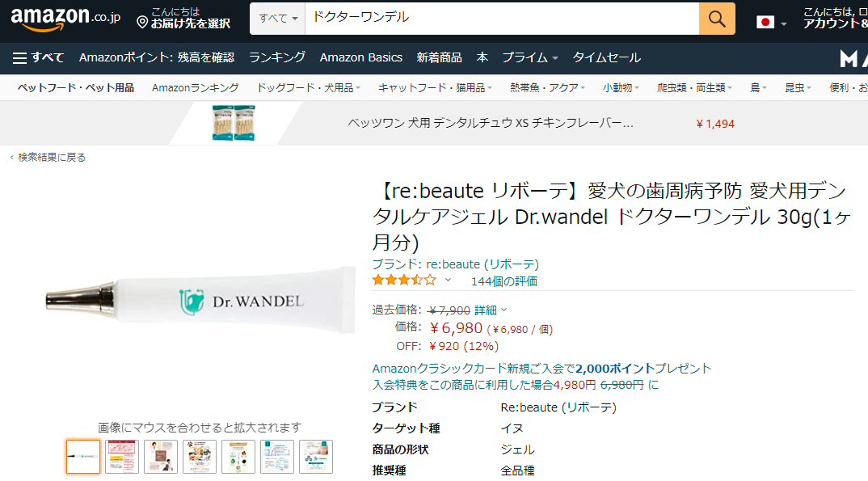Expand ドッグフード・犬用品 category dropdown
This screenshot has width=868, height=481.
coord(309,87)
